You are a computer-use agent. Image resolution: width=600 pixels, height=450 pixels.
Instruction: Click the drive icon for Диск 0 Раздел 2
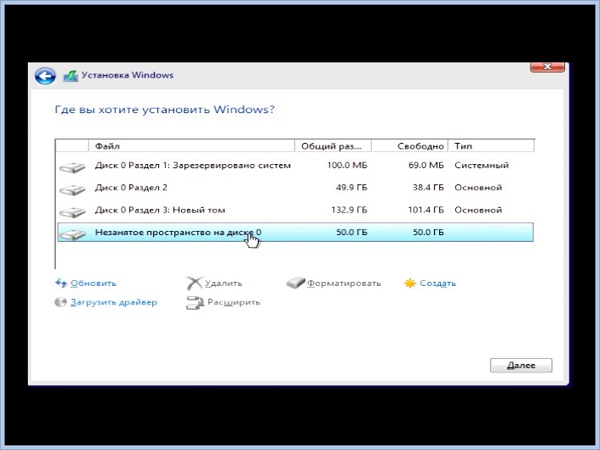click(x=72, y=189)
